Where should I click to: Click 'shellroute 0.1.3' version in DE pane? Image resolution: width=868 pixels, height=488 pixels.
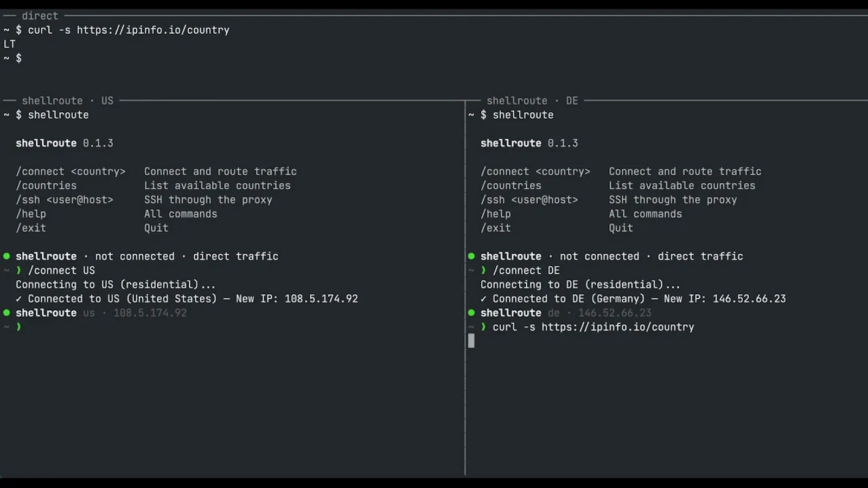529,143
